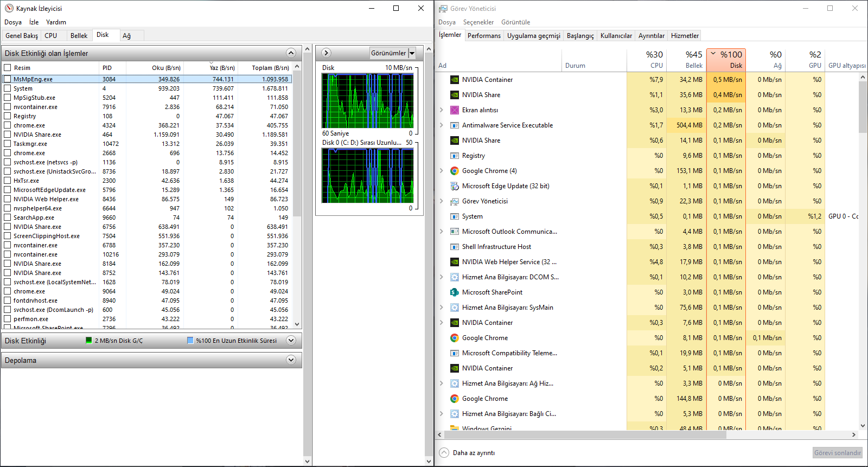Sort by Toplam (B/sn) column header

tap(265, 68)
